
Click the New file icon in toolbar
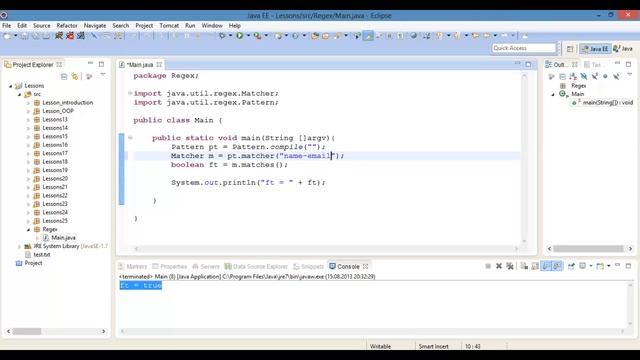[7, 36]
